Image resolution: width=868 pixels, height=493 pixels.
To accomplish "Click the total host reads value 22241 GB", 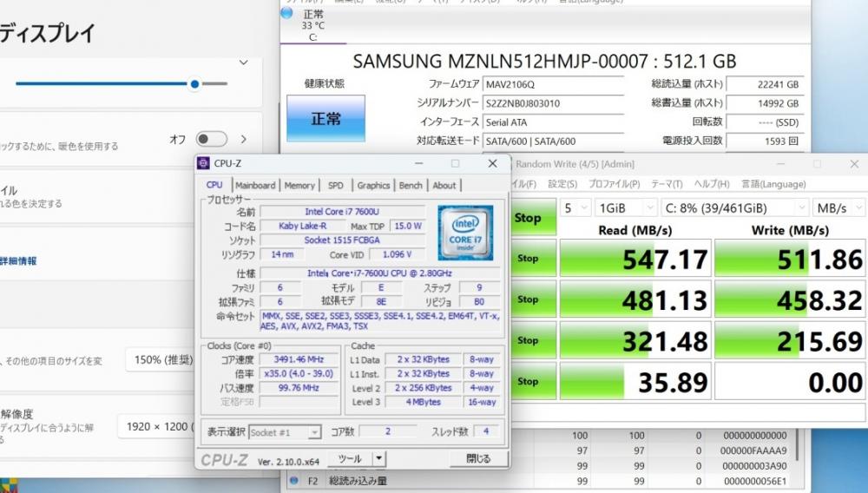I will (764, 84).
